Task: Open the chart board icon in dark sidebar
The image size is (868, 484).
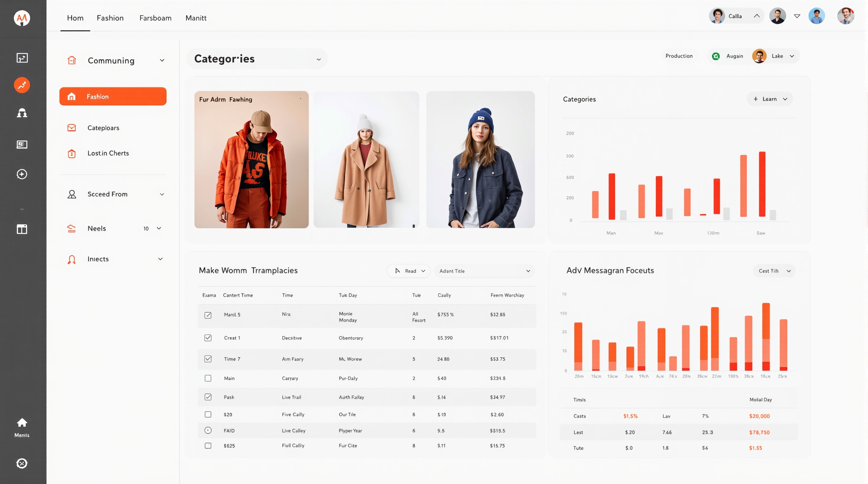Action: point(22,58)
